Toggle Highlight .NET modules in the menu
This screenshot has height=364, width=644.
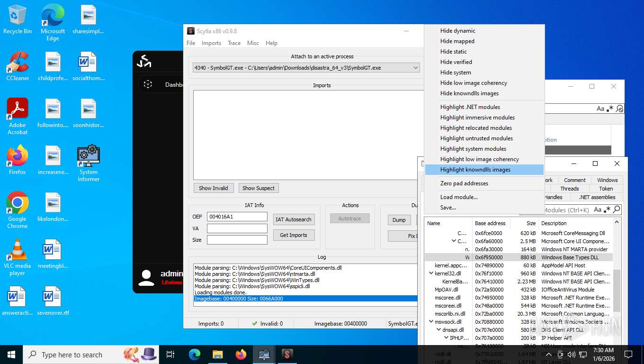484,107
